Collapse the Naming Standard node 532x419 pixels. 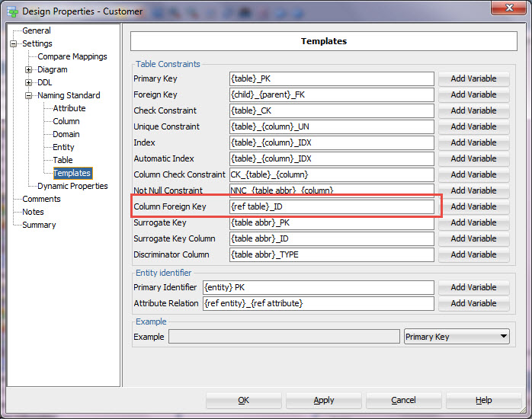pyautogui.click(x=29, y=96)
